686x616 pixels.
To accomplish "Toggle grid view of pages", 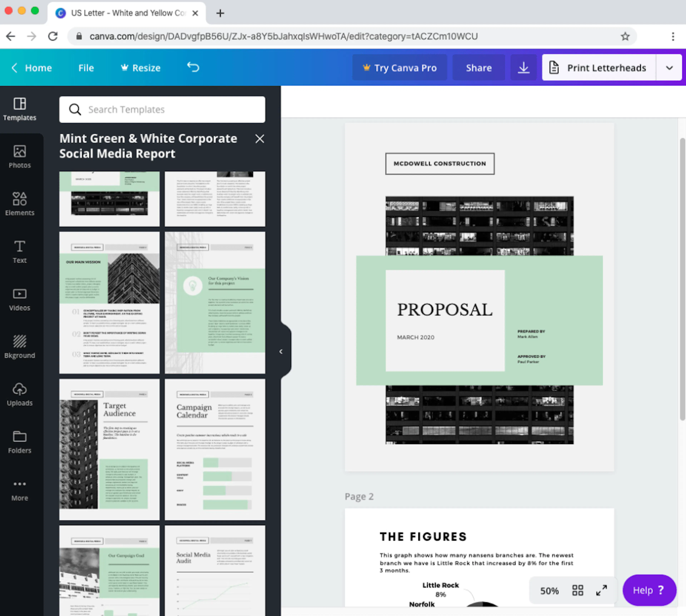I will pyautogui.click(x=577, y=591).
